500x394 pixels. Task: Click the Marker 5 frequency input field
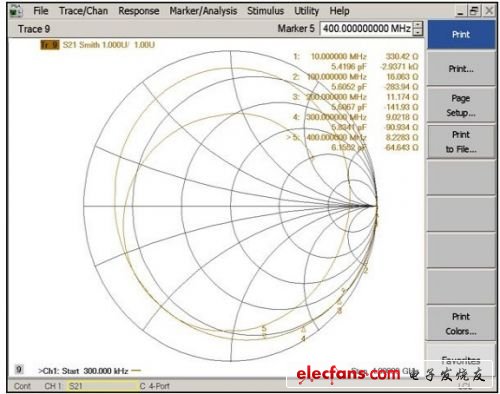[x=366, y=28]
